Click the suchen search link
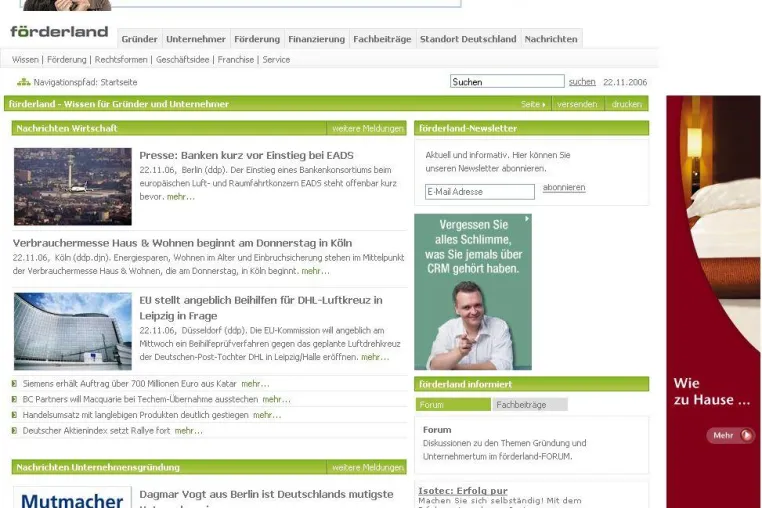 coord(582,82)
